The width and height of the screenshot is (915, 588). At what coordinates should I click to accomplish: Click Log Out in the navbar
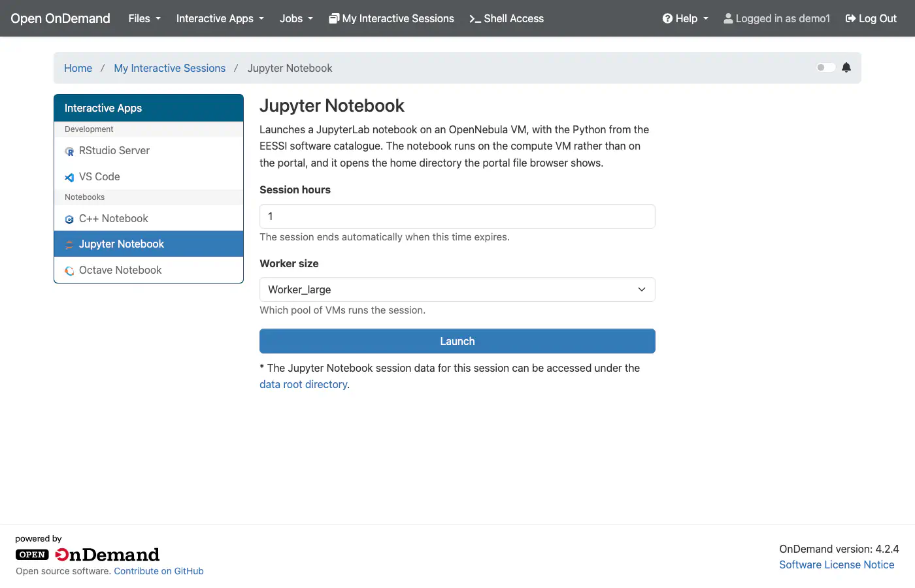[871, 18]
